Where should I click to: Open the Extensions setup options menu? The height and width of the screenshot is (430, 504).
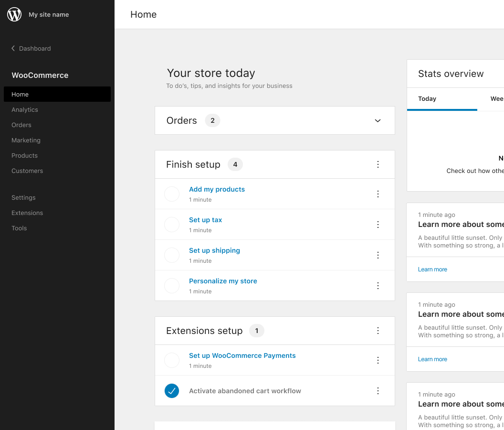[x=378, y=331]
